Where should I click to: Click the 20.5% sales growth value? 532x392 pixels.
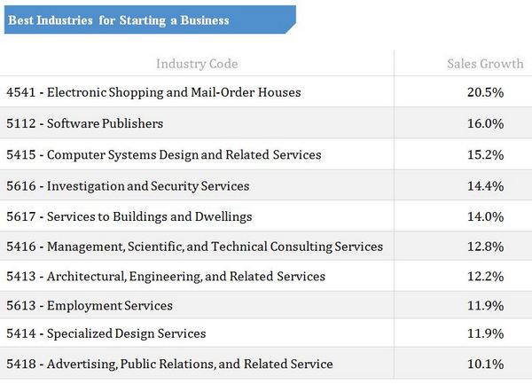(x=485, y=92)
